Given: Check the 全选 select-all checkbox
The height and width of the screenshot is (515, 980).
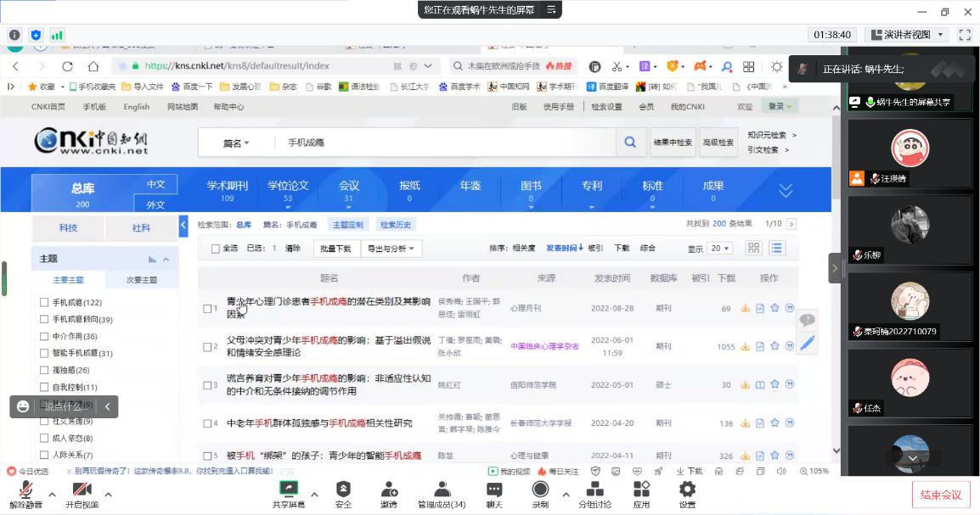Looking at the screenshot, I should click(x=214, y=249).
